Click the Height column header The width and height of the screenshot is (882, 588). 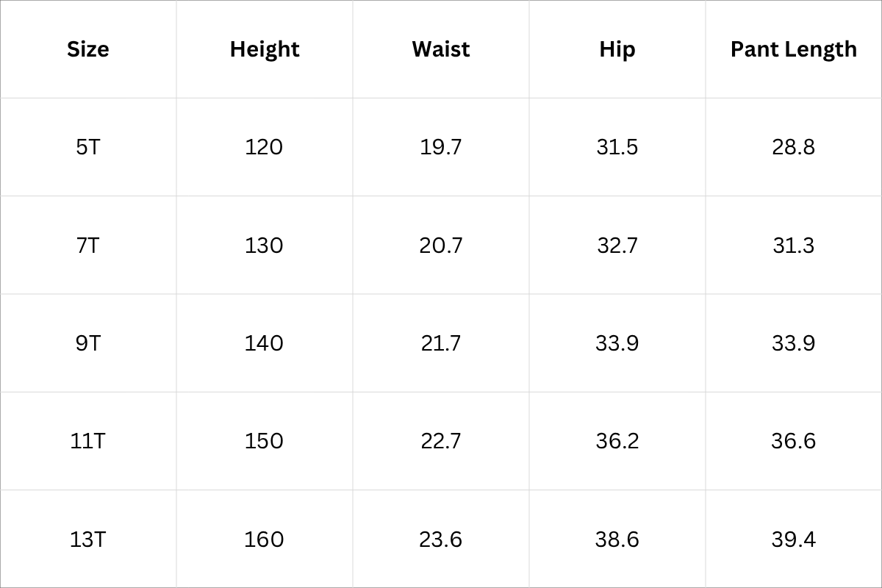(264, 49)
